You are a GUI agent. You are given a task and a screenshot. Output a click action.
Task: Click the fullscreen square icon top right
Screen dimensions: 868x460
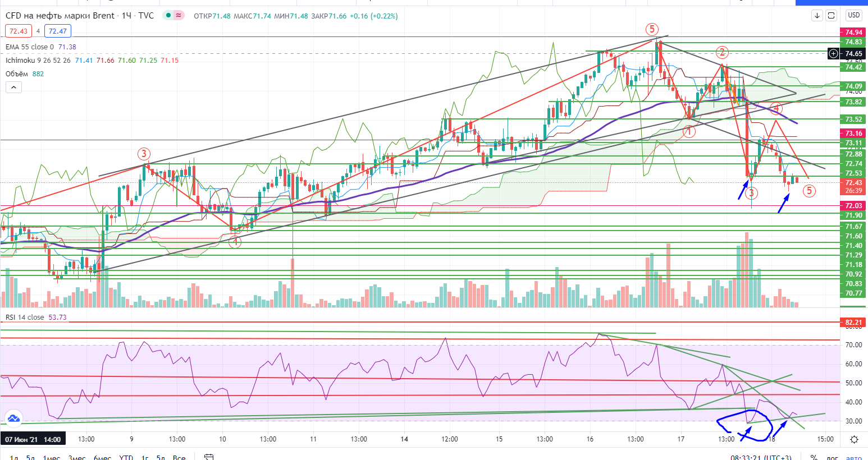click(x=832, y=16)
